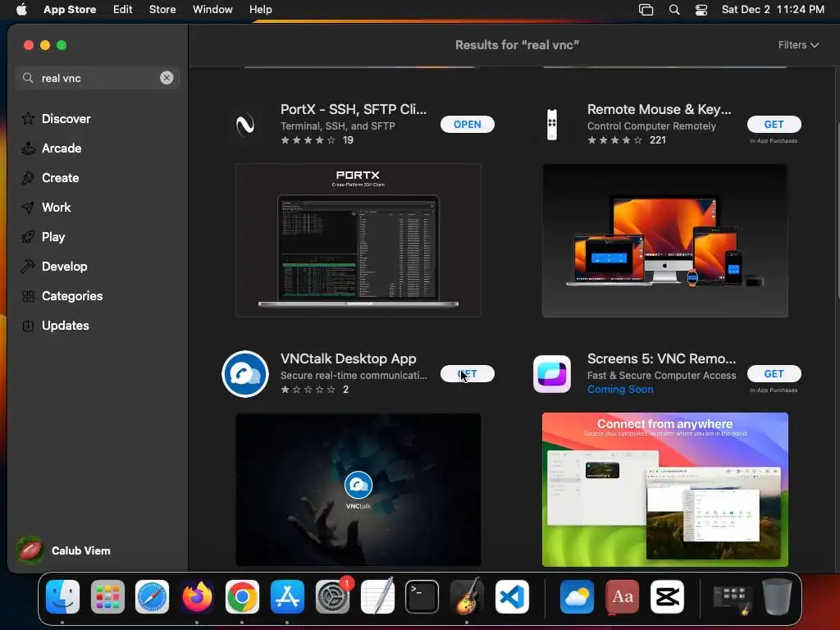
Task: Launch Firefox from the Dock
Action: click(197, 596)
